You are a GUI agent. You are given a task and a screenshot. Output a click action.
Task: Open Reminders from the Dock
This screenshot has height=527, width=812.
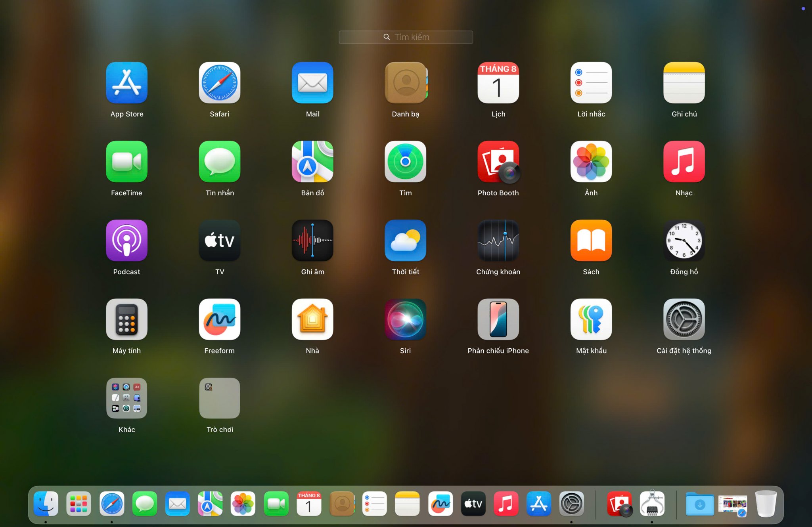coord(375,504)
